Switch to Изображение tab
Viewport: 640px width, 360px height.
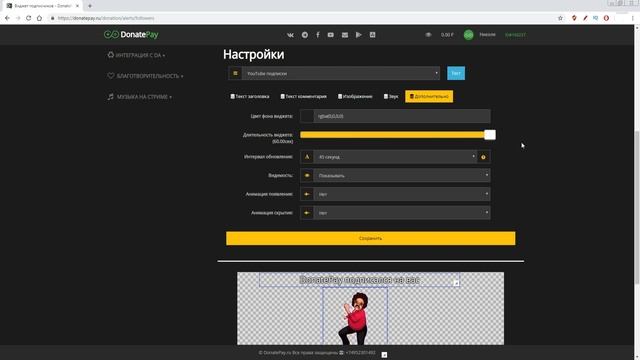click(355, 97)
